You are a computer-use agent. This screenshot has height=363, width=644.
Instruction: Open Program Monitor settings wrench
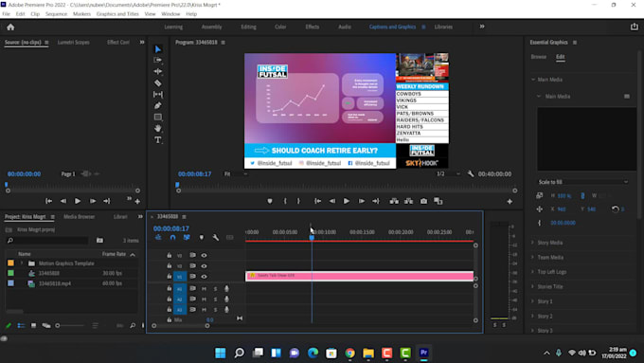click(471, 173)
